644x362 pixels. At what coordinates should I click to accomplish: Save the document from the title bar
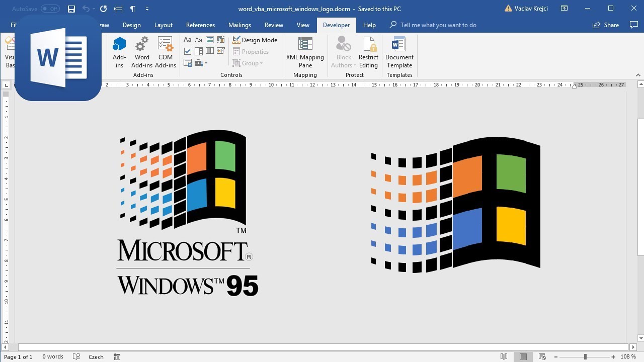(71, 9)
